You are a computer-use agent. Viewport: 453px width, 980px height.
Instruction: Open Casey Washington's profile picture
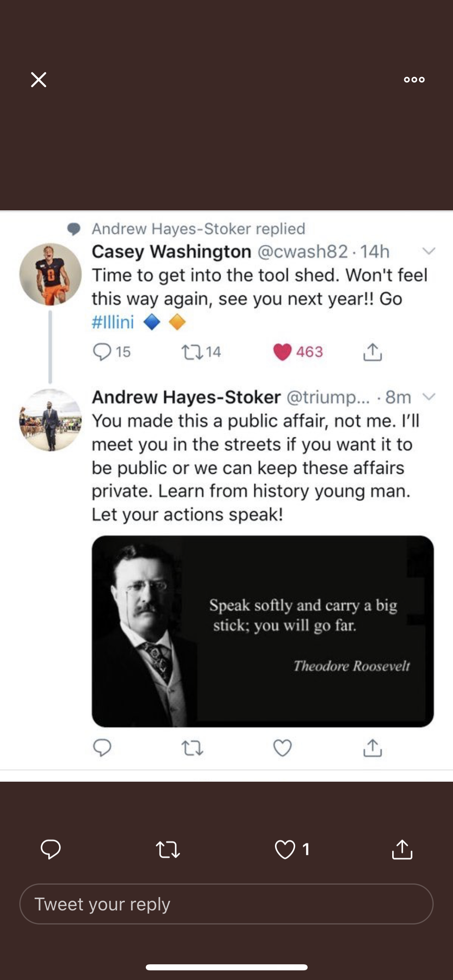[x=50, y=274]
